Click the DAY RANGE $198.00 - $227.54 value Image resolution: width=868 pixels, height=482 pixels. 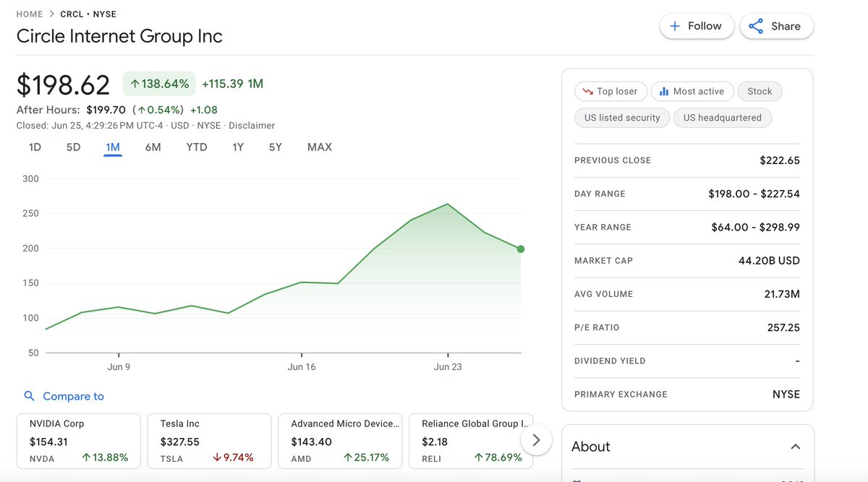754,194
